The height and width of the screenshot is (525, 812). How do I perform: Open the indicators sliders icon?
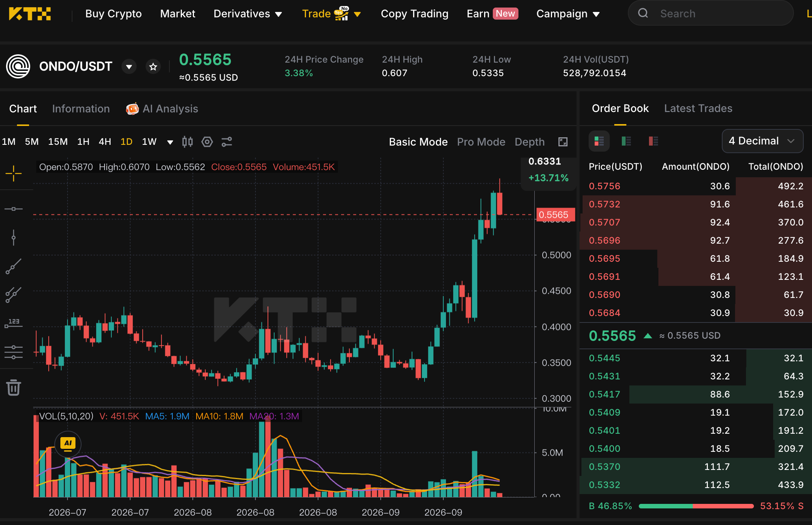pyautogui.click(x=227, y=142)
